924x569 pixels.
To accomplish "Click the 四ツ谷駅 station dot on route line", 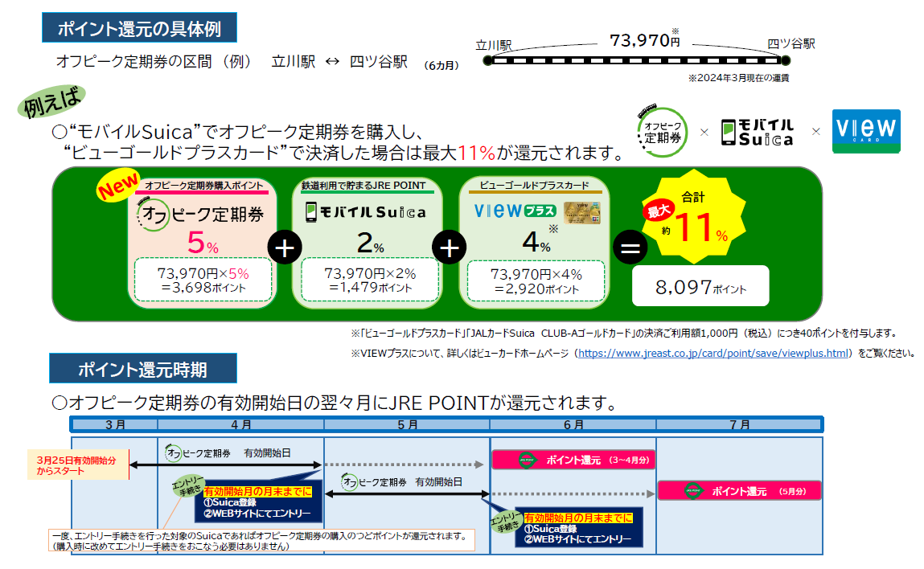I will (x=785, y=60).
